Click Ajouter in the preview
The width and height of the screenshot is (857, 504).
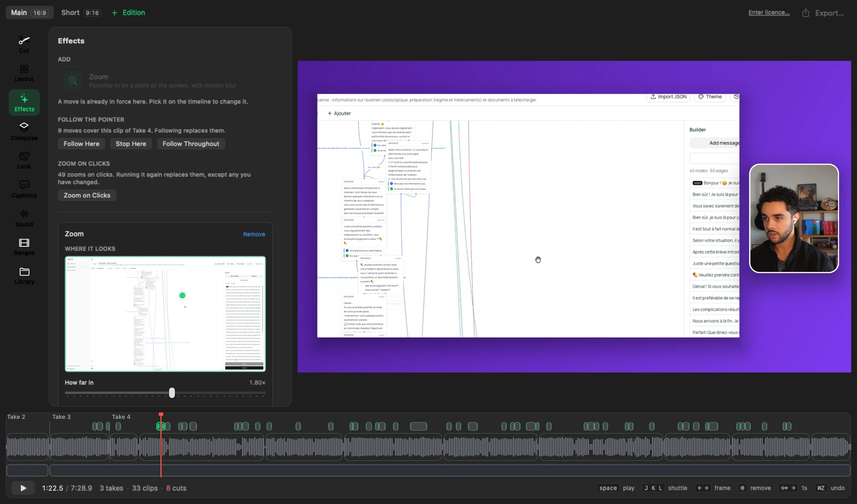point(339,113)
